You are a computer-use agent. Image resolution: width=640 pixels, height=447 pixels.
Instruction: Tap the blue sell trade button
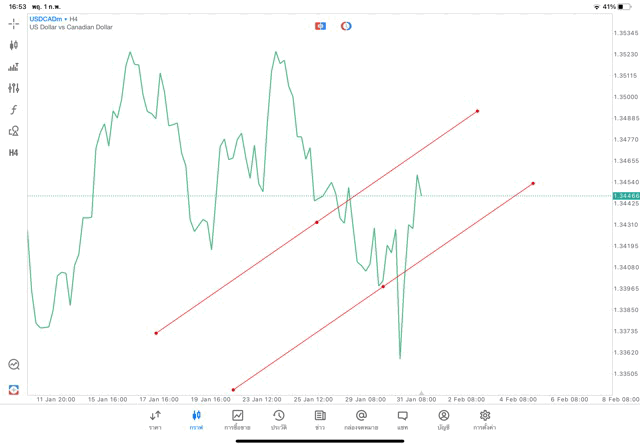tap(321, 26)
